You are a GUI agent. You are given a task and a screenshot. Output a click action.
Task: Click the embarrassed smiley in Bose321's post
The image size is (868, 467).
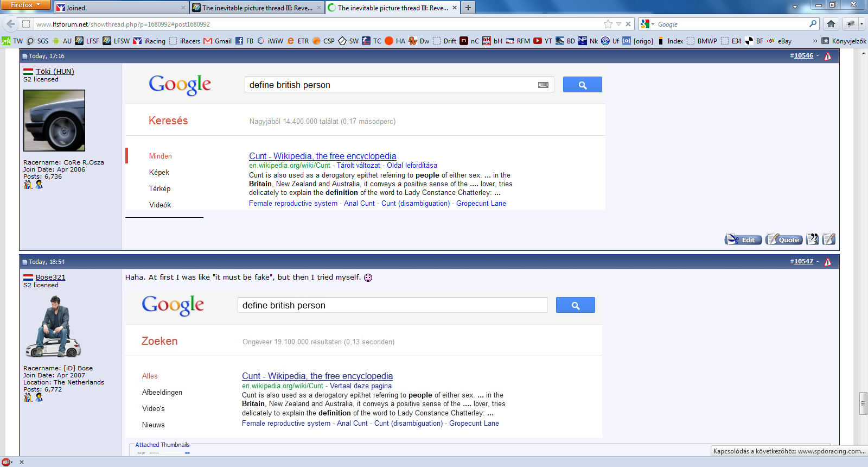click(x=368, y=277)
